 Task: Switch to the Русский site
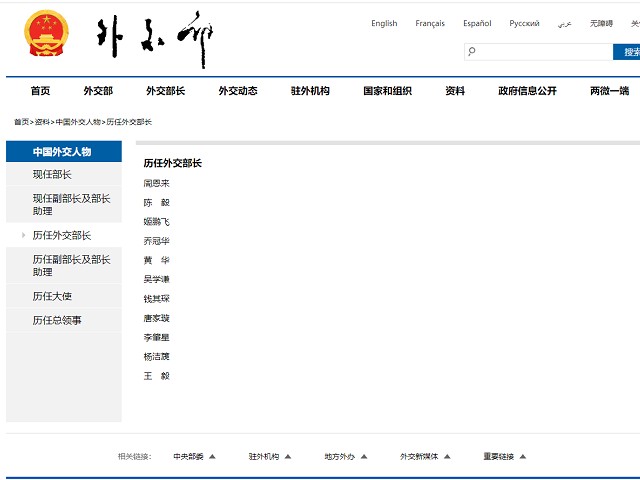tap(524, 23)
